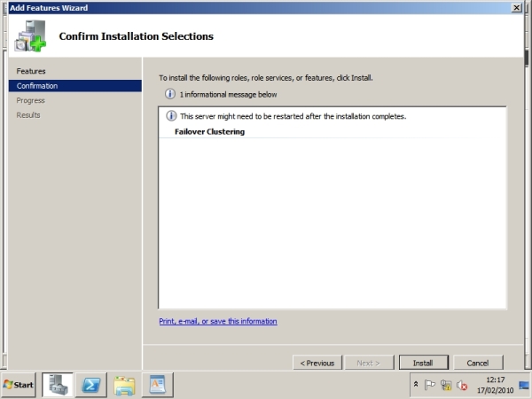Viewport: 532px width, 399px height.
Task: Open Print, e-mail, or save this information link
Action: pyautogui.click(x=218, y=321)
